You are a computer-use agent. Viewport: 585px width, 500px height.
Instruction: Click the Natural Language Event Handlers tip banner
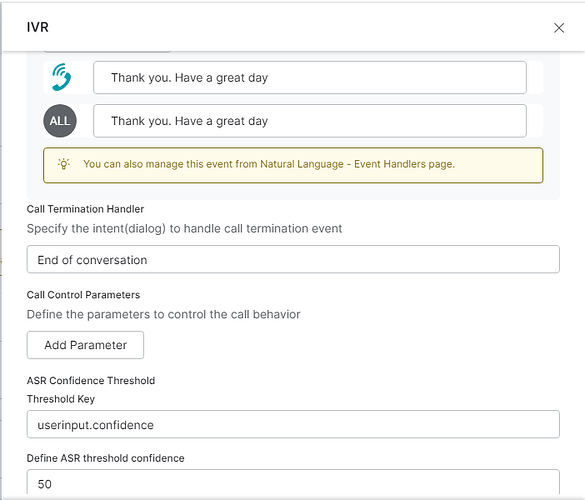[293, 165]
